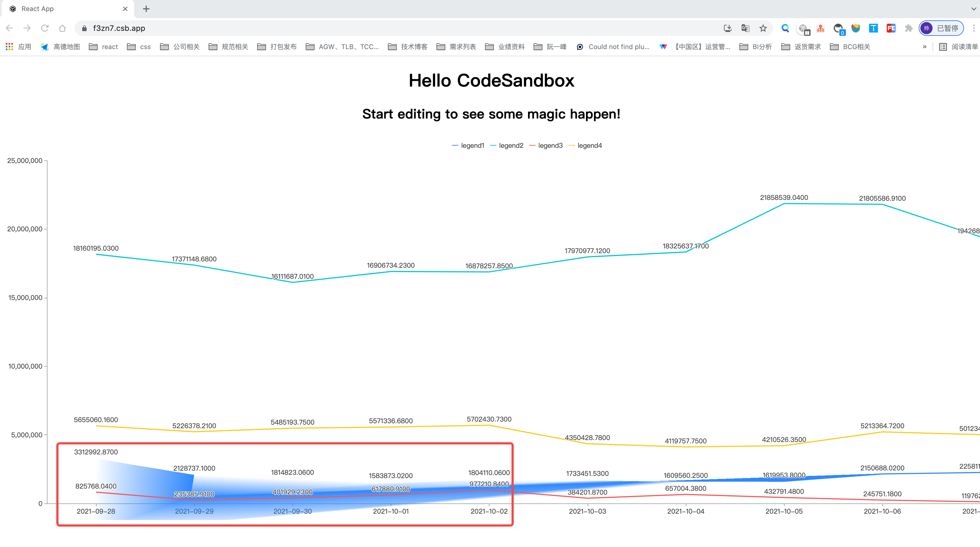The width and height of the screenshot is (980, 547).
Task: Open the tab search dropdown arrow
Action: [974, 9]
